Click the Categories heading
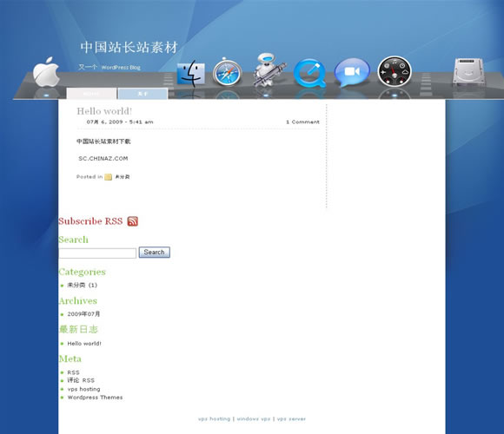The width and height of the screenshot is (504, 434). tap(82, 272)
